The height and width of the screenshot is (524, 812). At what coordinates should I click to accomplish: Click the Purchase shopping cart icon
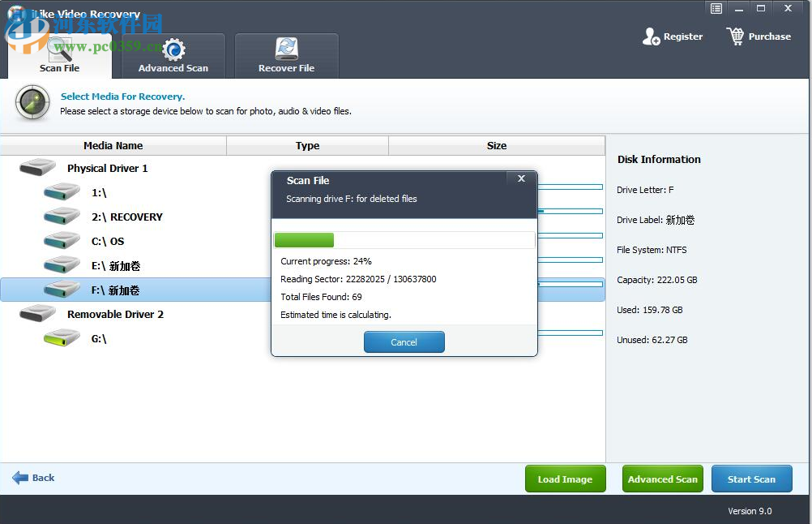pyautogui.click(x=735, y=37)
